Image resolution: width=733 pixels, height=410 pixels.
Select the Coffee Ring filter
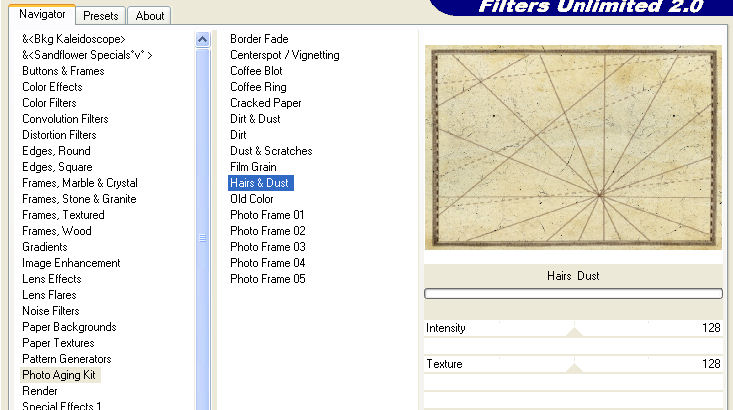(x=258, y=87)
